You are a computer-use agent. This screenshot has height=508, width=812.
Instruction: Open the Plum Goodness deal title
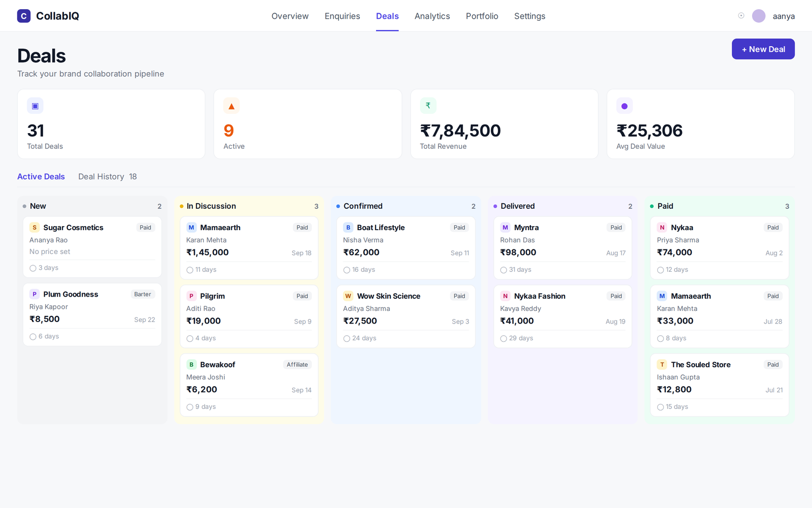(x=71, y=294)
